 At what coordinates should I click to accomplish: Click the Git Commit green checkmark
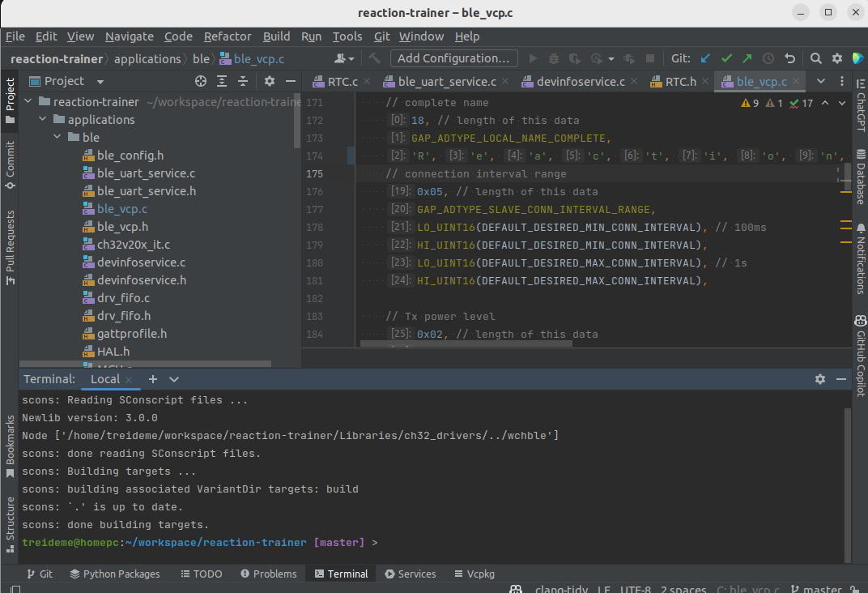(726, 58)
